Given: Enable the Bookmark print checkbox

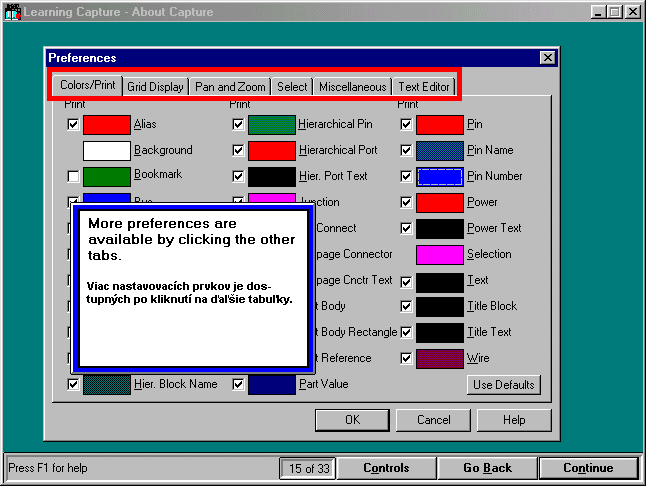Looking at the screenshot, I should coord(73,177).
